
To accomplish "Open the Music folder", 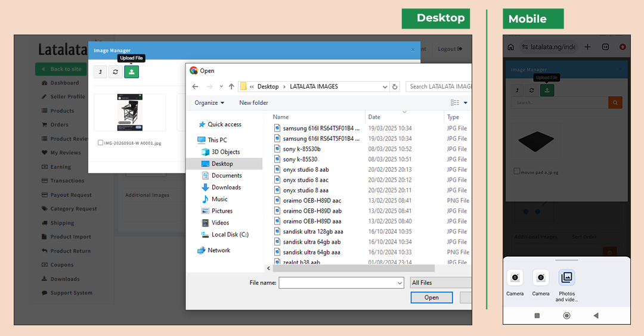I will pyautogui.click(x=215, y=199).
